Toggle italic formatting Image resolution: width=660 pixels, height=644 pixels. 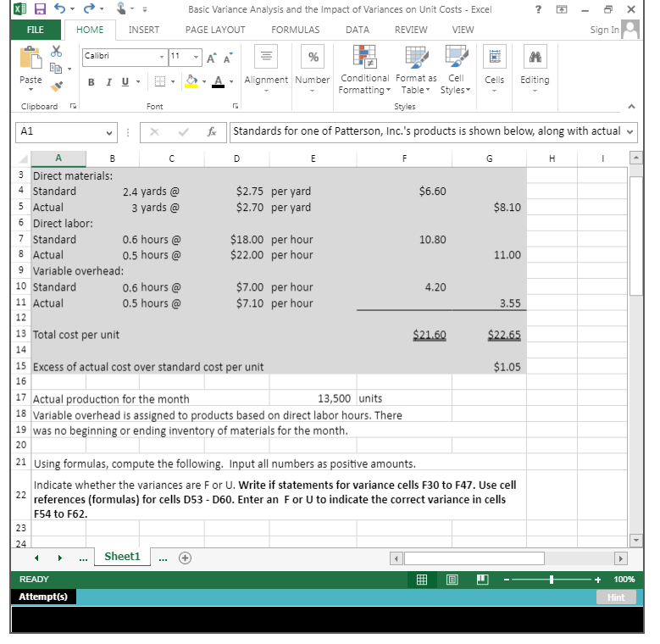108,82
